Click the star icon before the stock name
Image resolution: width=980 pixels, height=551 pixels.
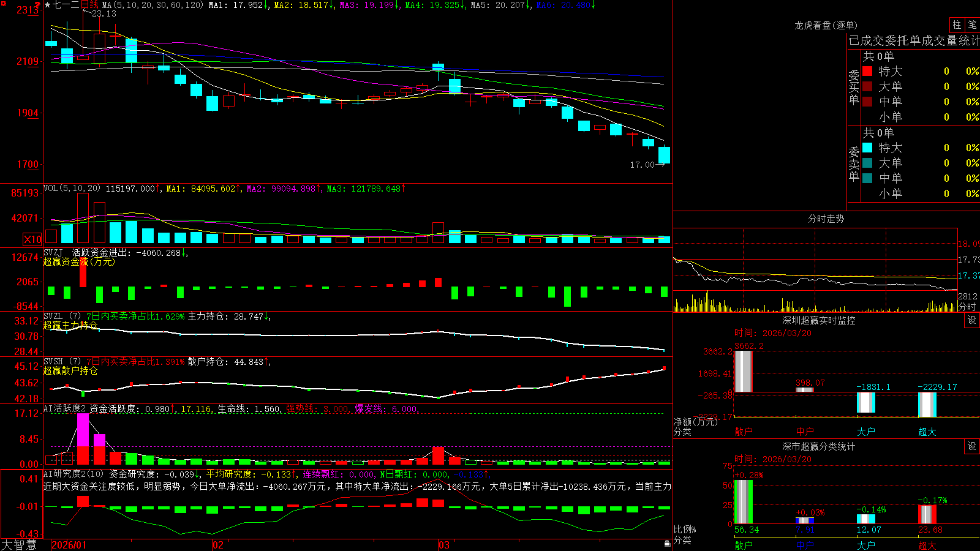[48, 5]
